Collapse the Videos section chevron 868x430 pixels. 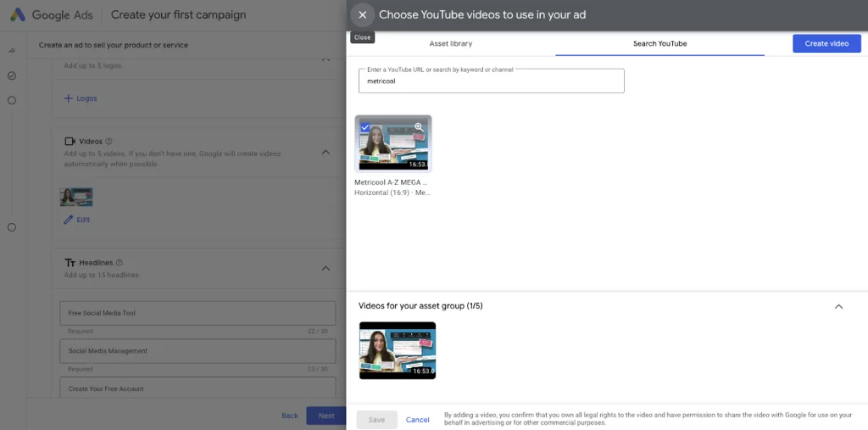[x=325, y=152]
